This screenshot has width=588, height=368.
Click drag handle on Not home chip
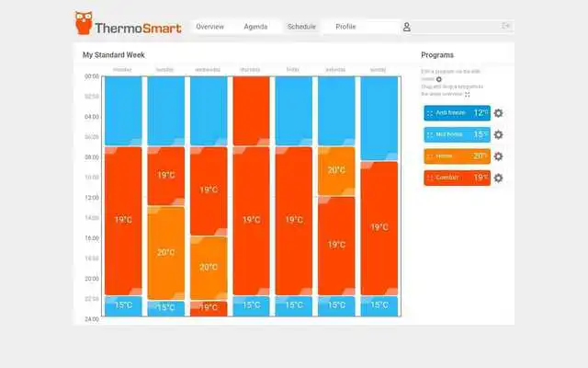point(430,135)
